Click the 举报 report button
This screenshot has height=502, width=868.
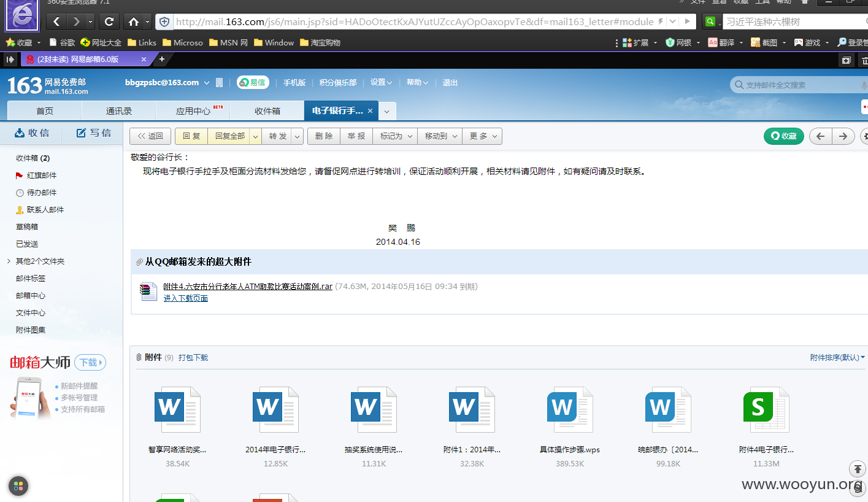356,136
